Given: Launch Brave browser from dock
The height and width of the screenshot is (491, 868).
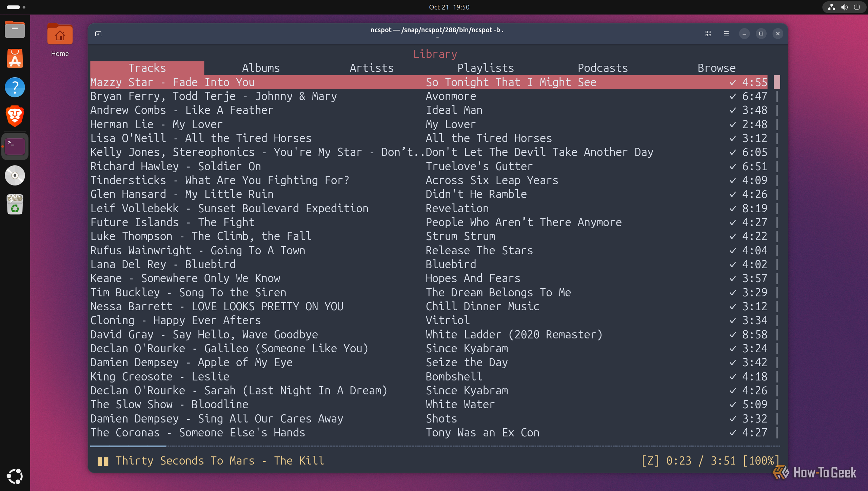Looking at the screenshot, I should (15, 116).
